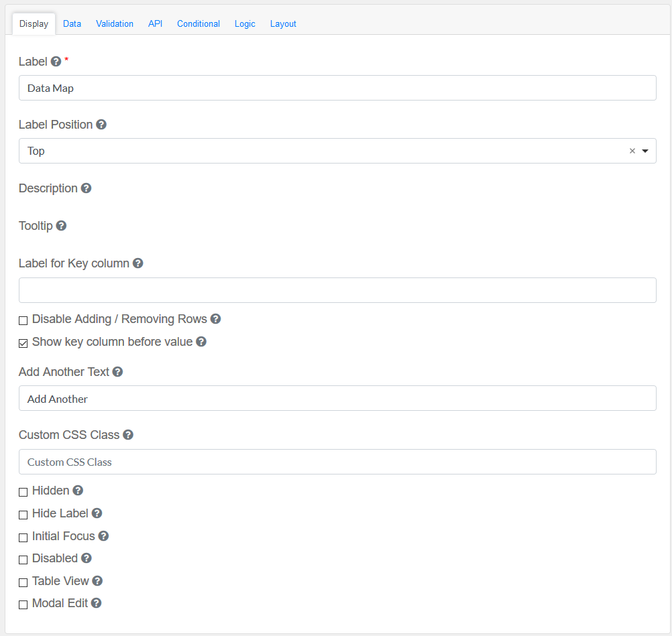Open the Label Position dropdown arrow
The image size is (672, 636).
(645, 151)
